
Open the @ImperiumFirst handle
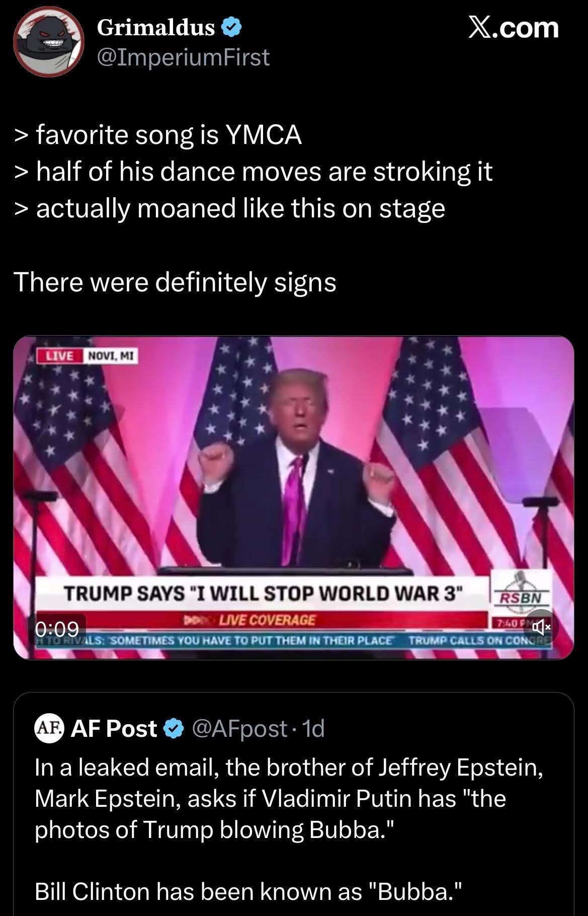click(x=183, y=57)
